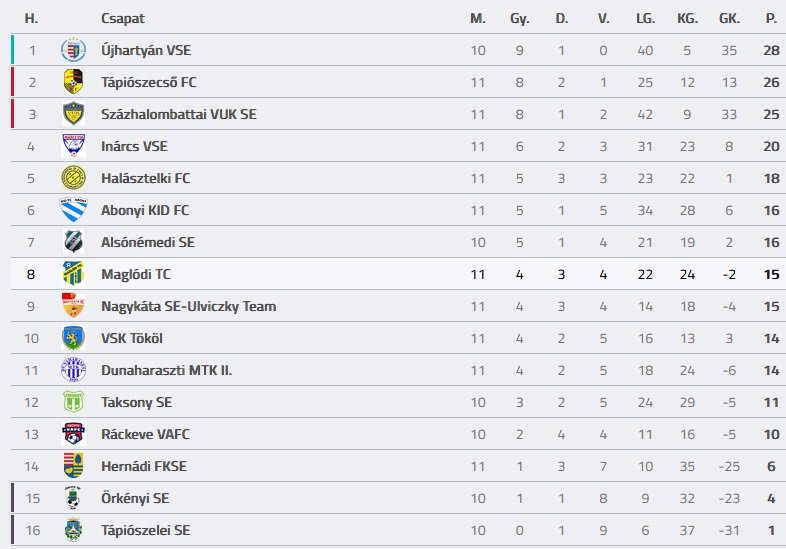The width and height of the screenshot is (786, 549).
Task: Click the Csapat column header
Action: 121,18
